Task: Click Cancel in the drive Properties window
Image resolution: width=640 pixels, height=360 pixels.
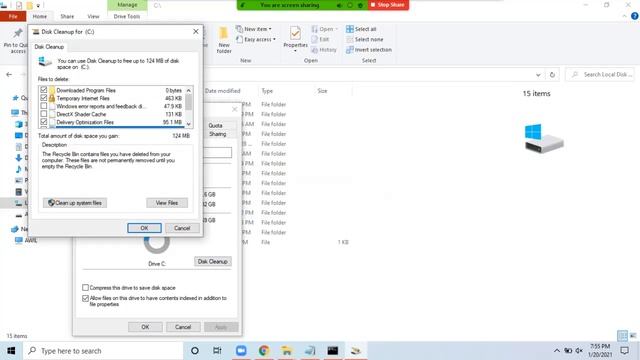Action: tap(183, 327)
